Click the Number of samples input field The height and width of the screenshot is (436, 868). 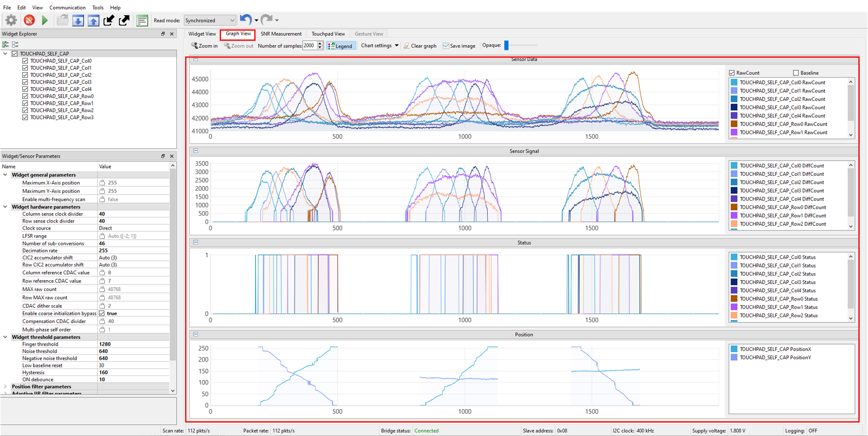point(310,46)
